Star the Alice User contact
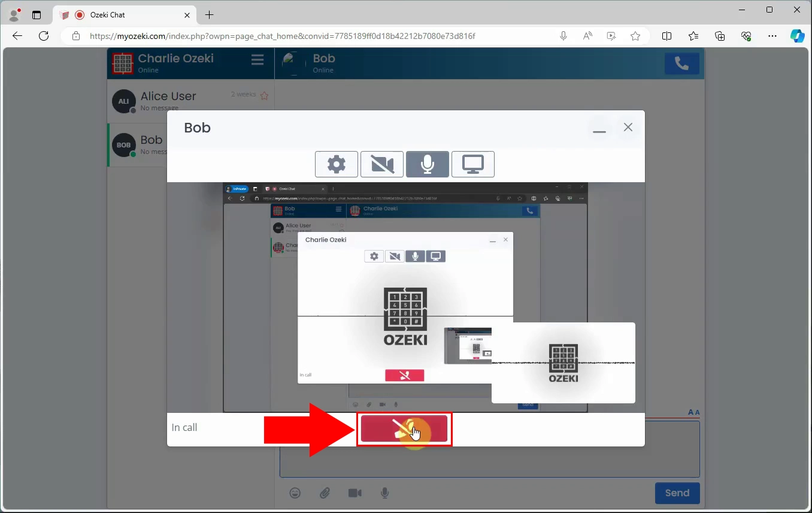The image size is (812, 513). [x=265, y=95]
